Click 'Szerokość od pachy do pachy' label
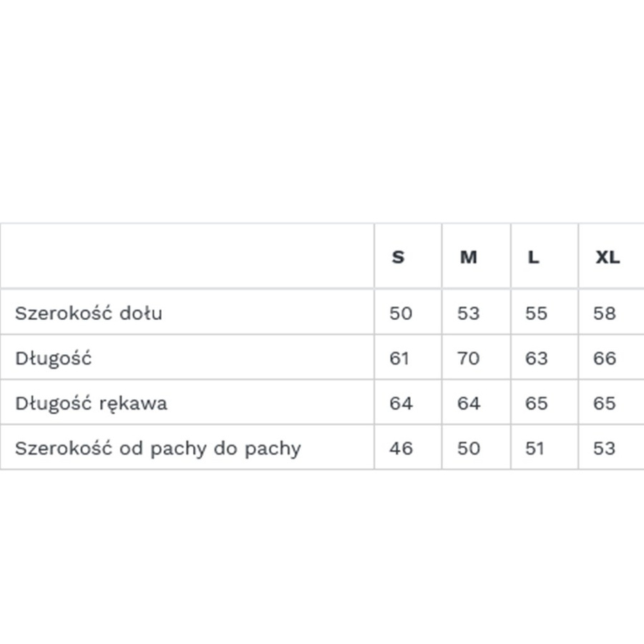Screen dimensions: 644x644 point(158,449)
